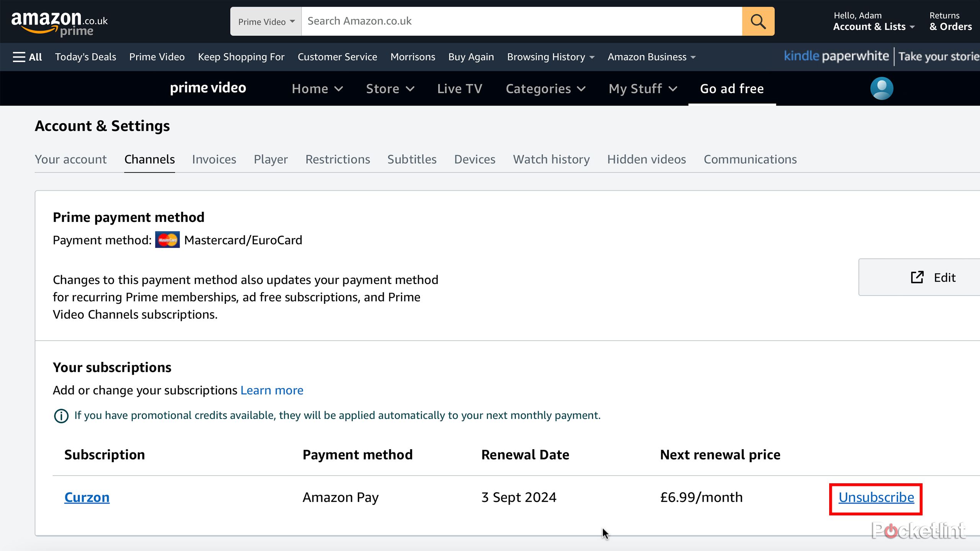
Task: Switch to the Invoices tab
Action: pos(214,159)
